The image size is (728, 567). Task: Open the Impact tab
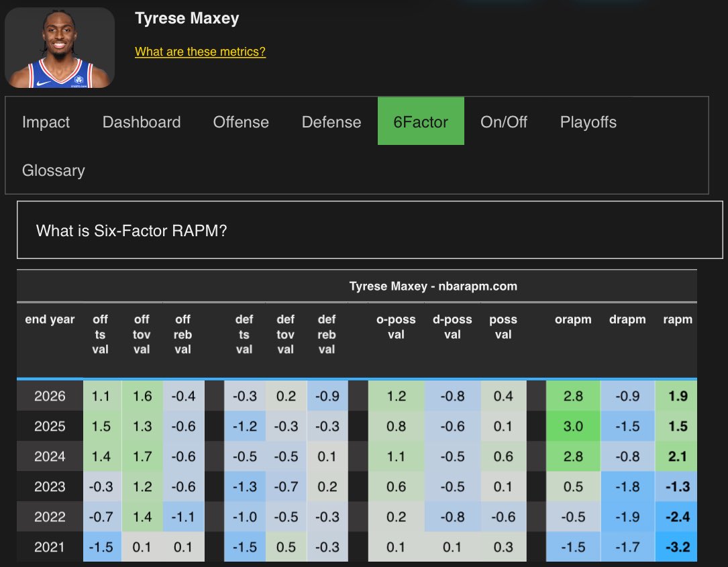tap(46, 121)
